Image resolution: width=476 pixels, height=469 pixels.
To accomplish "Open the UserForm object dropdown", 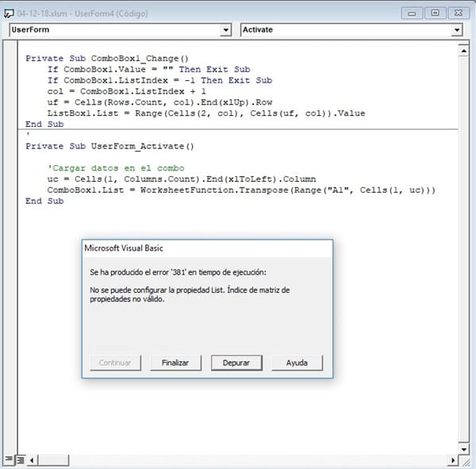I will coord(225,30).
